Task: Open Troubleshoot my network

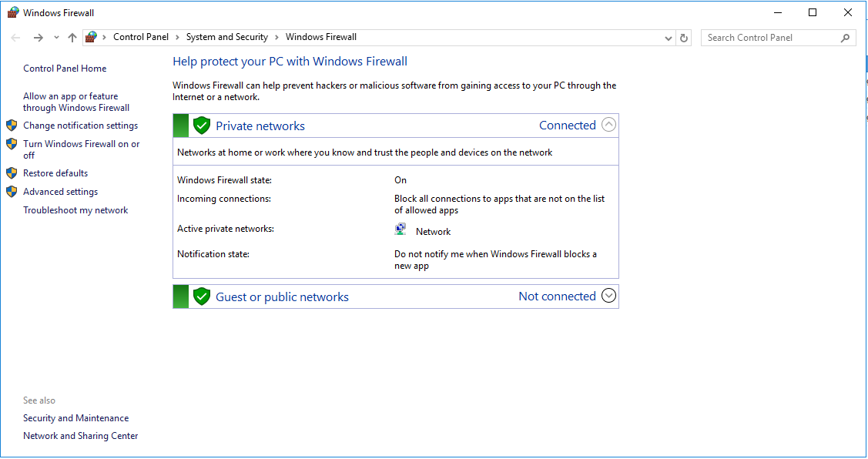Action: coord(75,210)
